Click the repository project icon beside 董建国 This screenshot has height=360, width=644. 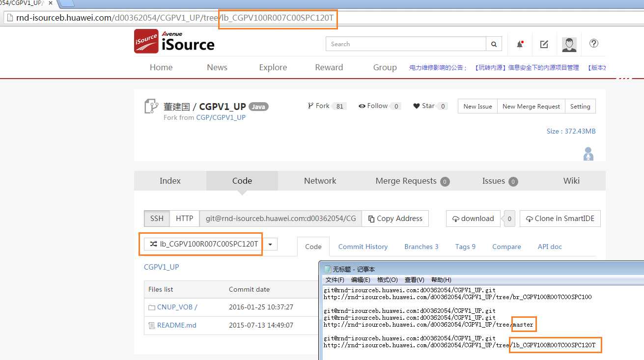click(151, 106)
